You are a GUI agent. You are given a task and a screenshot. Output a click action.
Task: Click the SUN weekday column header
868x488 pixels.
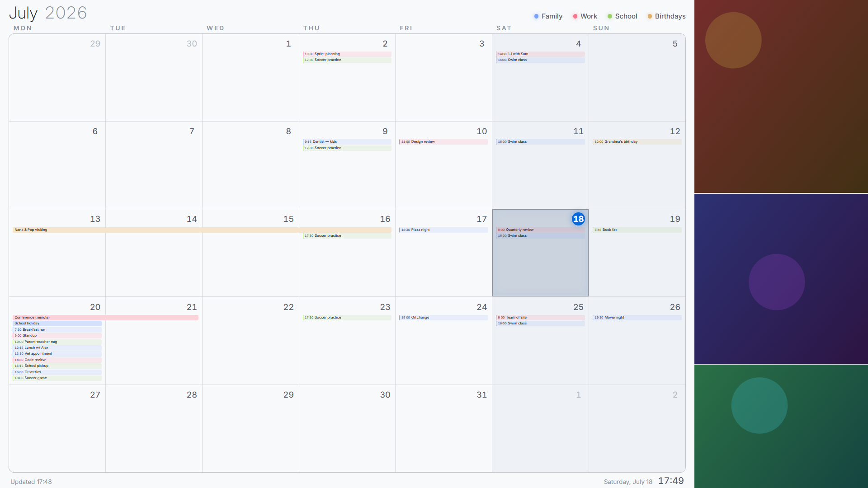(601, 28)
